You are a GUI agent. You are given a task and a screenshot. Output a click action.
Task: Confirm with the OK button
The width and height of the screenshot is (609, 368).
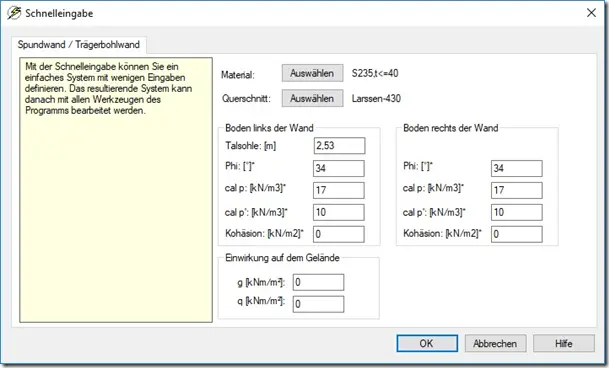pos(427,344)
